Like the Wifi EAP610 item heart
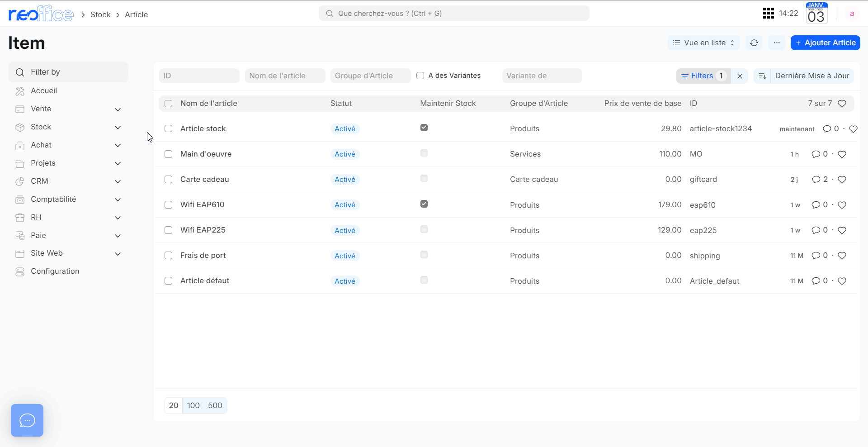The image size is (868, 447). click(x=842, y=205)
